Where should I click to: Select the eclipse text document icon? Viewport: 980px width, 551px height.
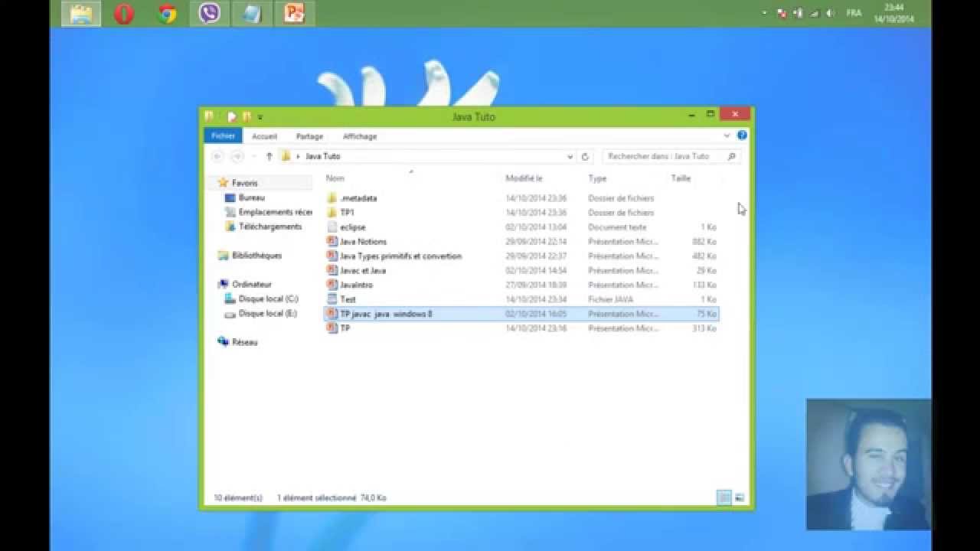click(x=332, y=227)
